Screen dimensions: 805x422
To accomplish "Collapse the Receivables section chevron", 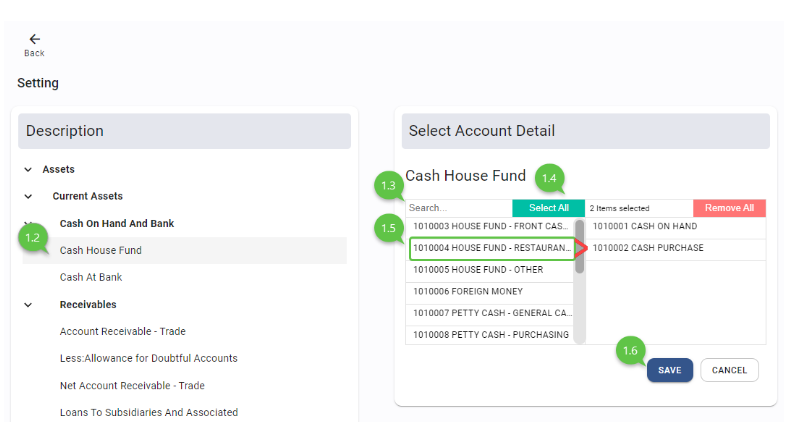I will pyautogui.click(x=28, y=305).
